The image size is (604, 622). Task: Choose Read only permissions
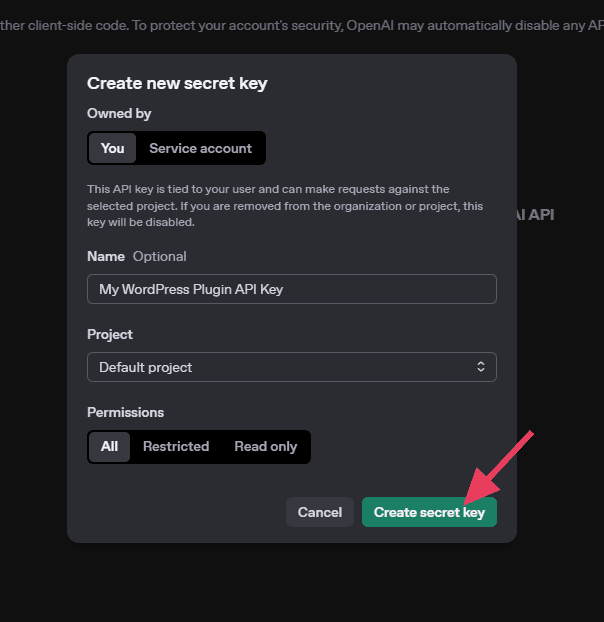click(265, 447)
